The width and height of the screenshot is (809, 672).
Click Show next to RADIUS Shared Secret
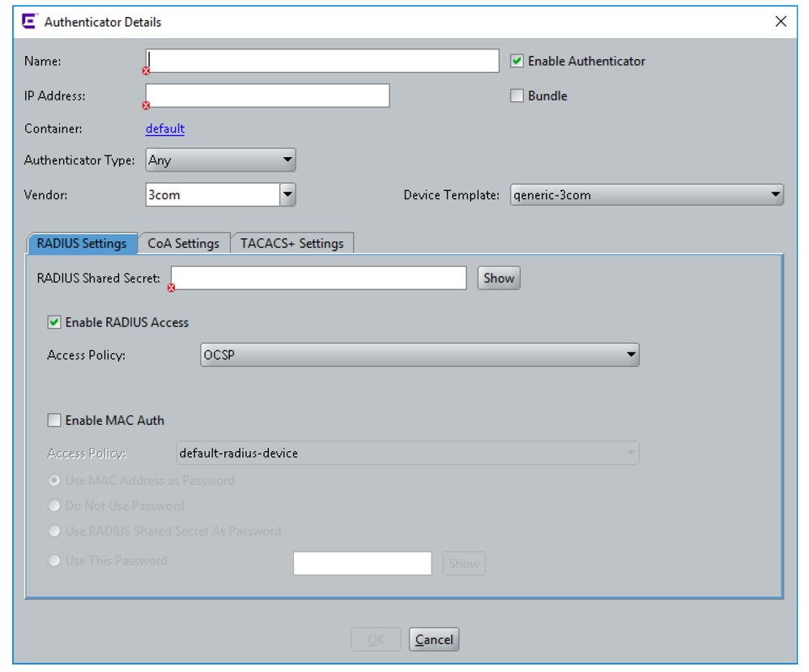tap(498, 278)
